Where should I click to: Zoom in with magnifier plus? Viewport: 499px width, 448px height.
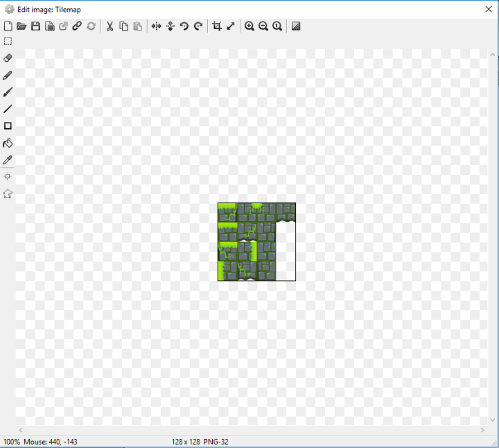249,26
